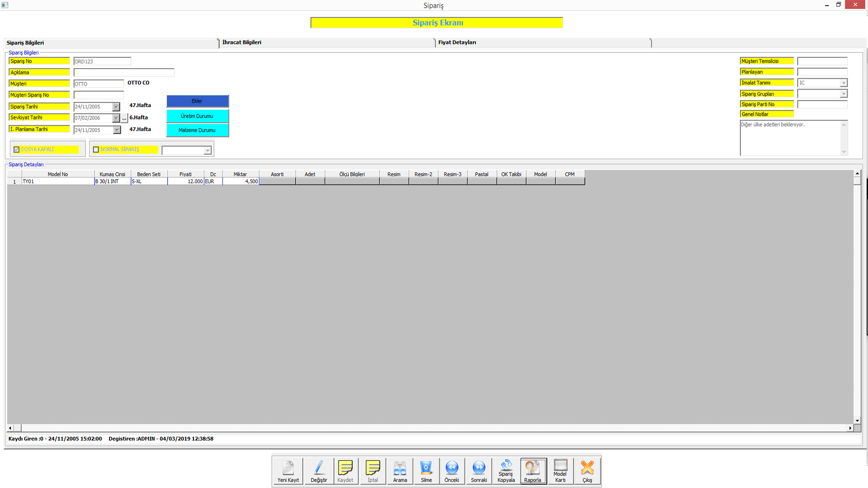Switch to the İhracat Bilgileri tab
The height and width of the screenshot is (488, 868).
pos(242,42)
